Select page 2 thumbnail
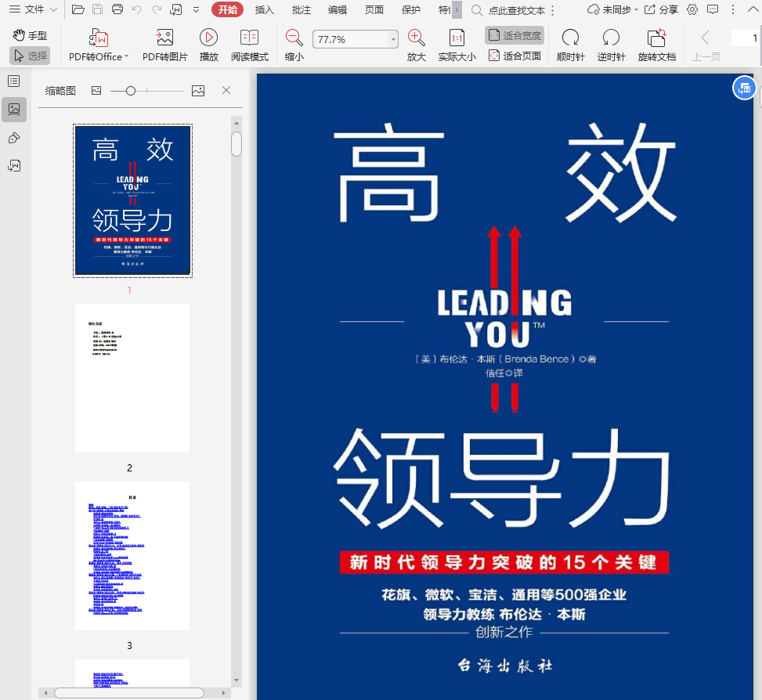 point(132,378)
